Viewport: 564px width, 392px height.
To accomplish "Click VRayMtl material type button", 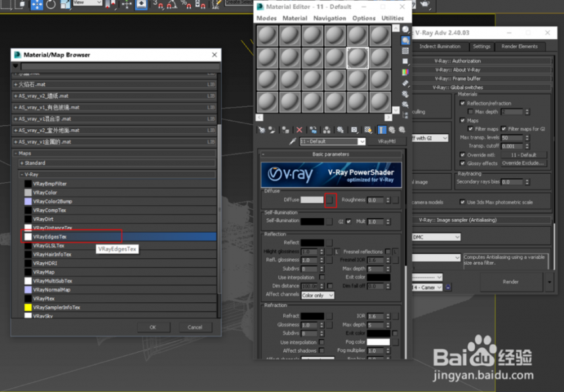I will pos(387,142).
